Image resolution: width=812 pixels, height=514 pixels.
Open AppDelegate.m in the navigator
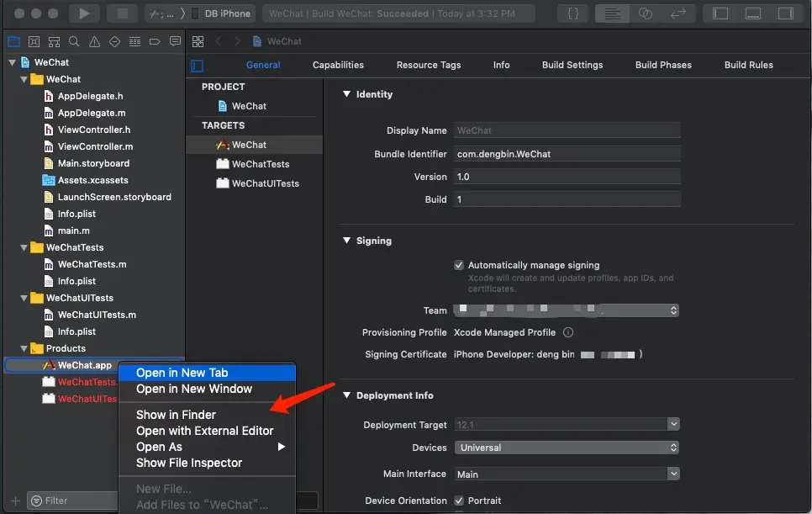[92, 113]
